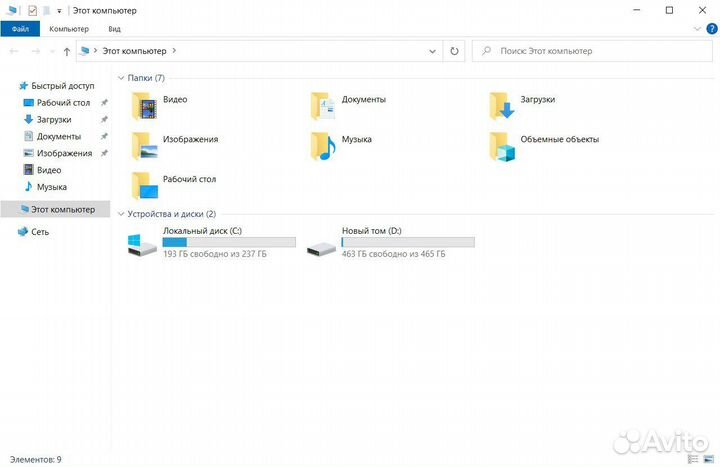This screenshot has width=720, height=467.
Task: Open the Видео folder icon in Папки
Action: [x=145, y=107]
